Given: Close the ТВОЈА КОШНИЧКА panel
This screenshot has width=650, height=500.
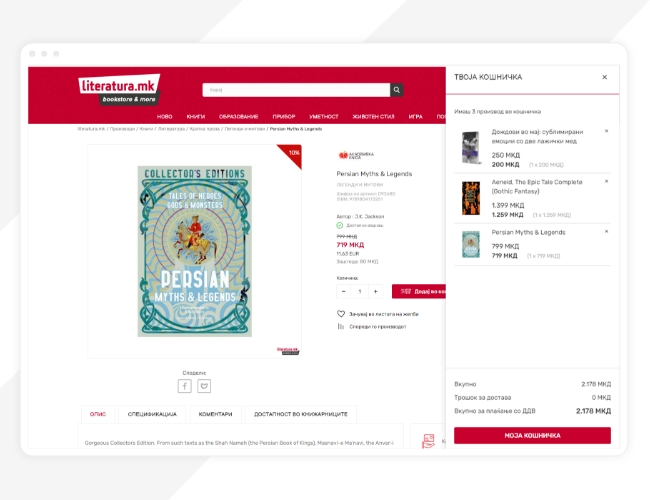Looking at the screenshot, I should click(604, 77).
